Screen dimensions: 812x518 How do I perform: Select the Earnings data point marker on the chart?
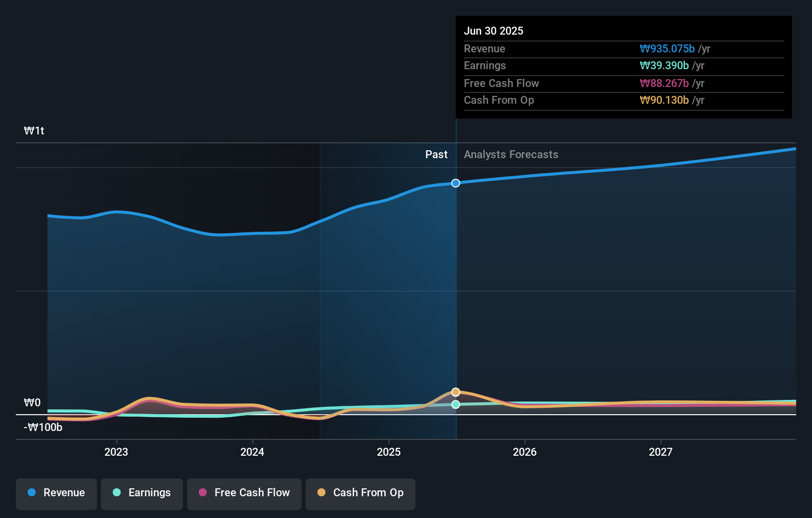[455, 405]
